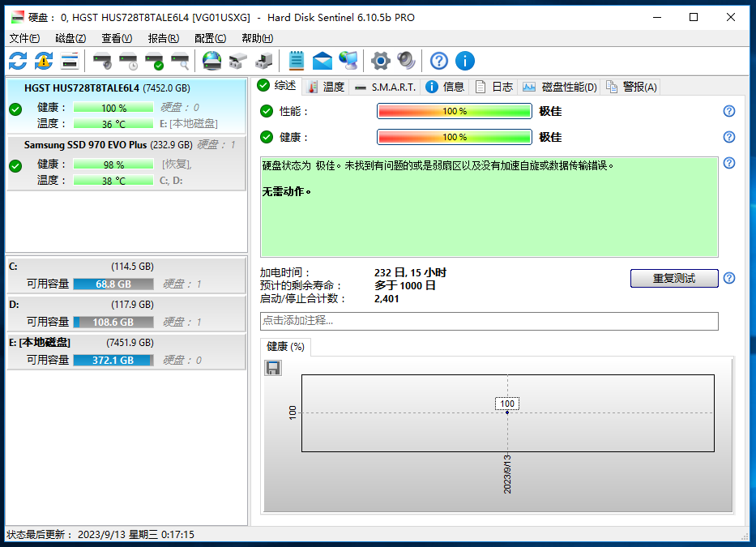This screenshot has height=547, width=756.
Task: Click the notepad report icon in toolbar
Action: point(297,61)
